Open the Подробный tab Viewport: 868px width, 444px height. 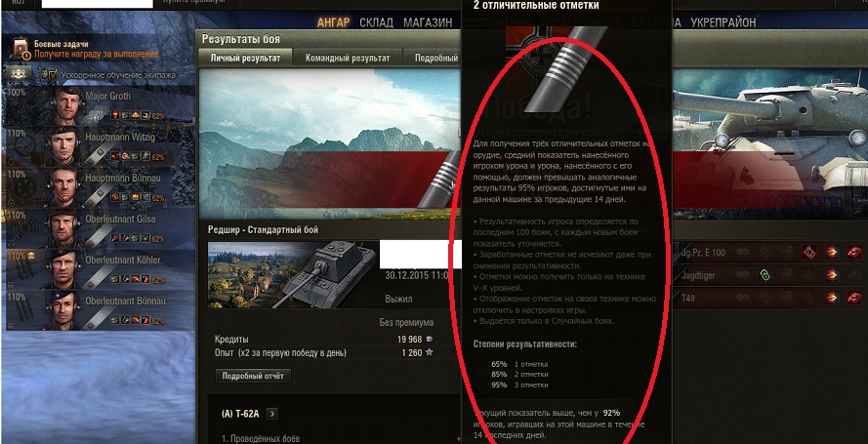point(436,58)
